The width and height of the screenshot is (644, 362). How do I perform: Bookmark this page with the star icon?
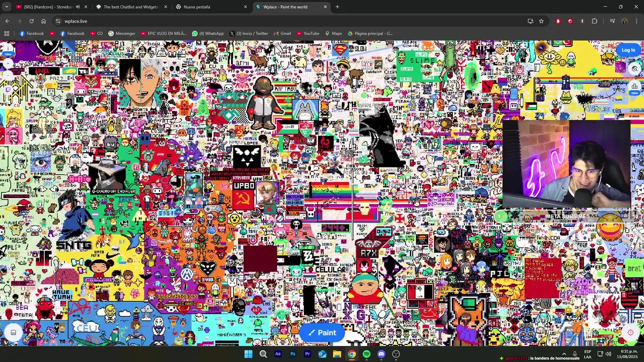(541, 21)
